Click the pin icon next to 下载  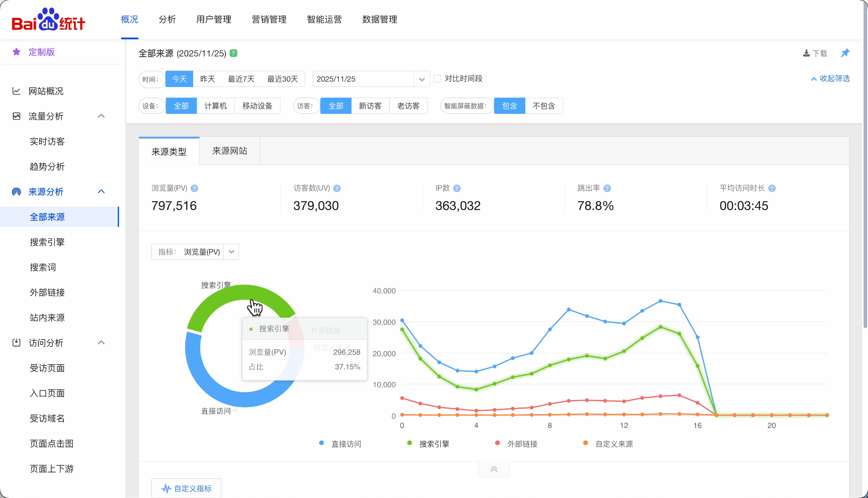coord(845,53)
